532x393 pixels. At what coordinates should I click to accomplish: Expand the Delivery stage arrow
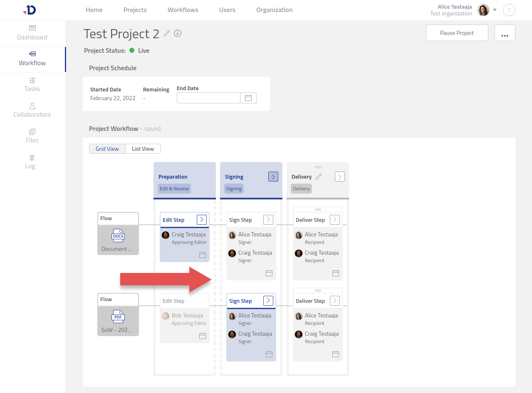tap(340, 177)
